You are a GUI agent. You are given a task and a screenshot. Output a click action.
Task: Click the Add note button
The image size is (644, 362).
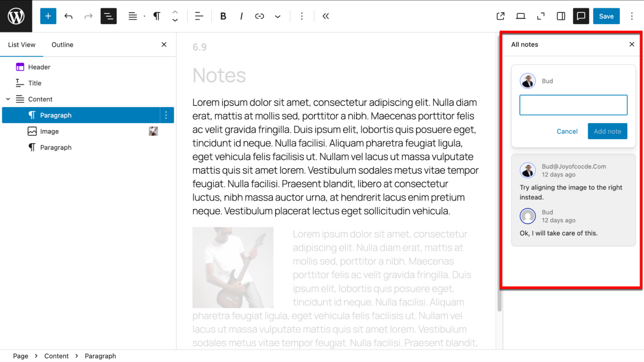click(x=607, y=131)
